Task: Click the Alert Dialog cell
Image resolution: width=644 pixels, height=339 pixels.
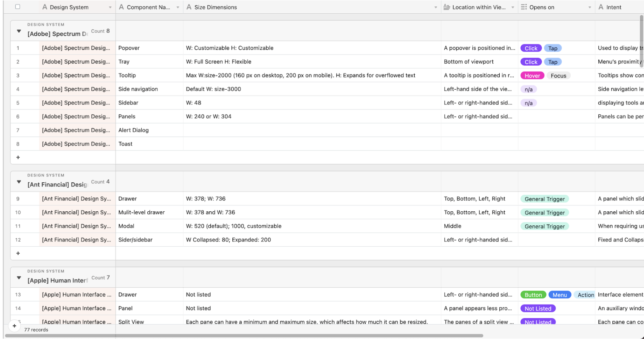Action: 149,130
